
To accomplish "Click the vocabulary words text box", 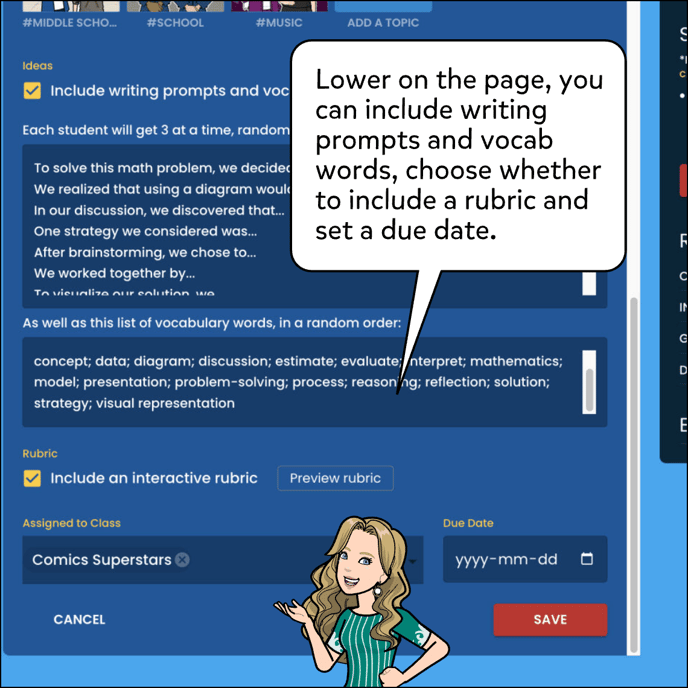I will pos(315,382).
